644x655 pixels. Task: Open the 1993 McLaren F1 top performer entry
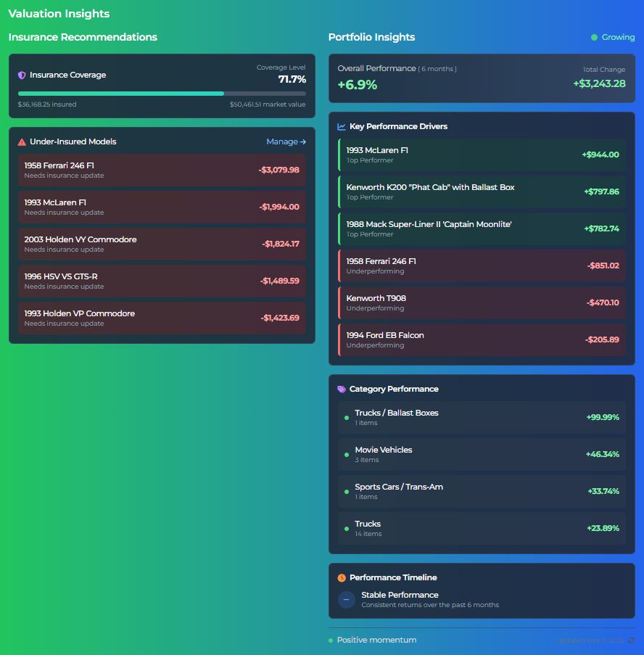[x=482, y=155]
